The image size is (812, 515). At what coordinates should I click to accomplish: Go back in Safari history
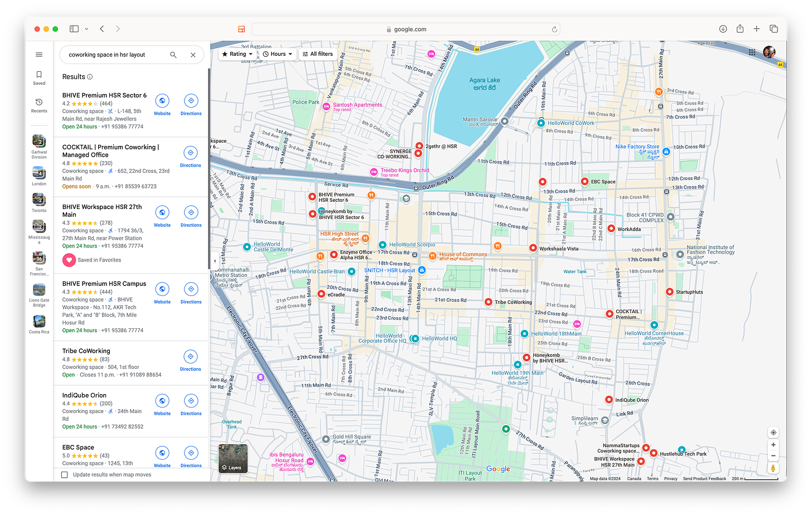pos(101,29)
